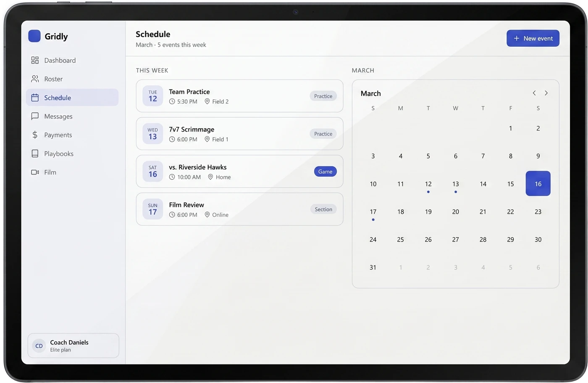Click the Game tag on Riverside Hawks
This screenshot has width=588, height=383.
point(325,172)
